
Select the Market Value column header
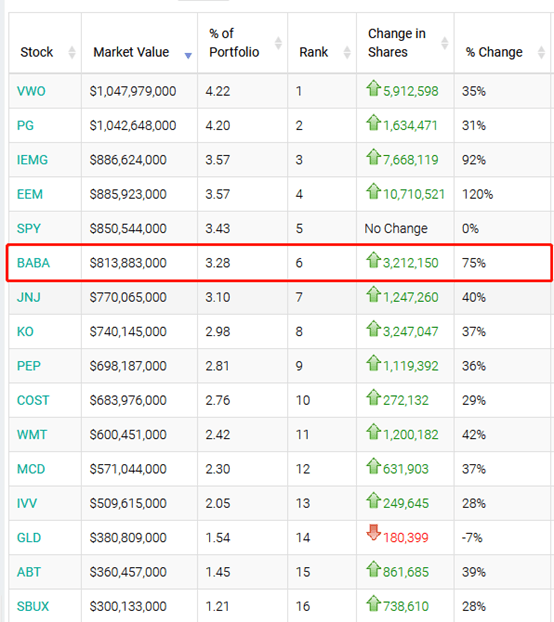(x=131, y=52)
